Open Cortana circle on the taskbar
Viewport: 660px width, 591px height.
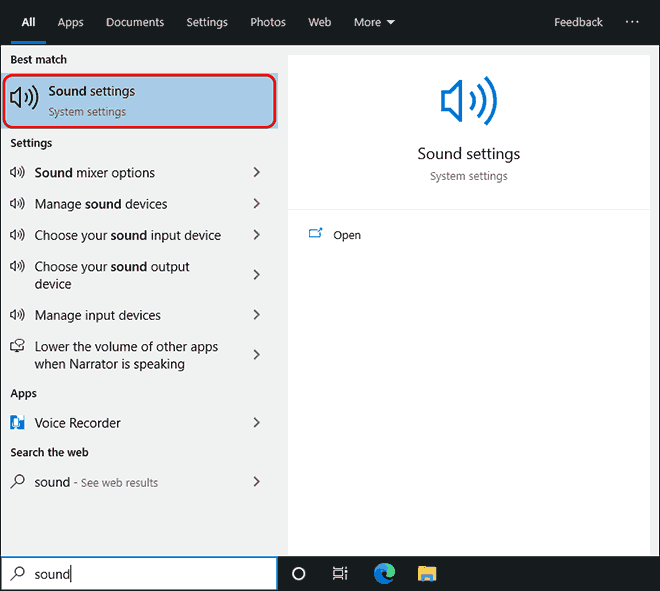click(x=298, y=574)
